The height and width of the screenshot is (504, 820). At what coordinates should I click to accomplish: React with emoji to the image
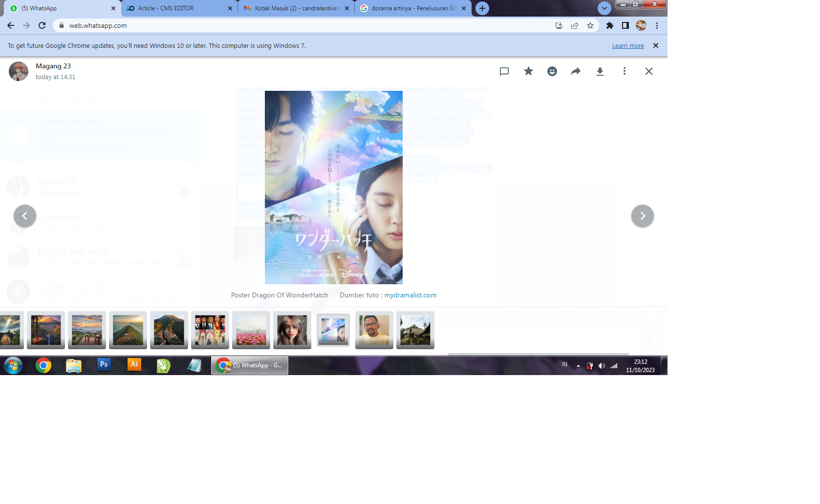(552, 71)
